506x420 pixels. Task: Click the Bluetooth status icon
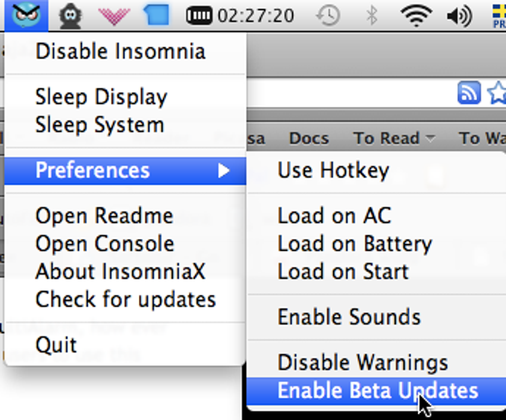point(372,15)
